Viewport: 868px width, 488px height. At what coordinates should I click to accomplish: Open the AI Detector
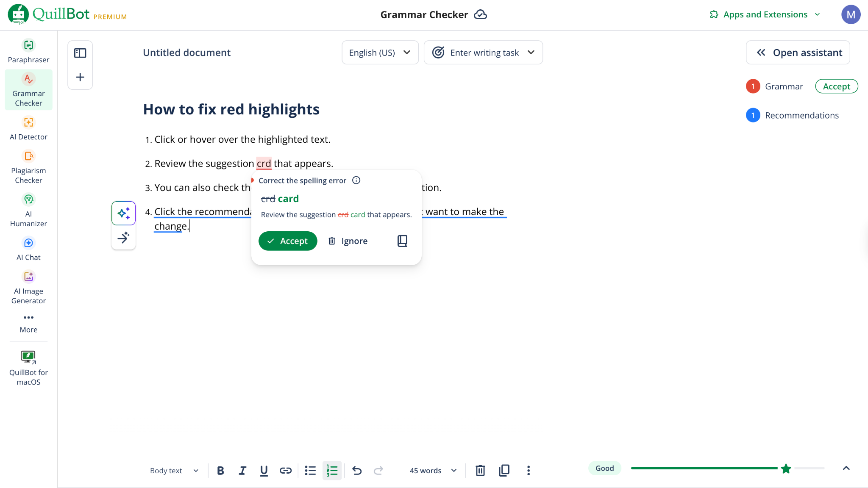tap(28, 128)
